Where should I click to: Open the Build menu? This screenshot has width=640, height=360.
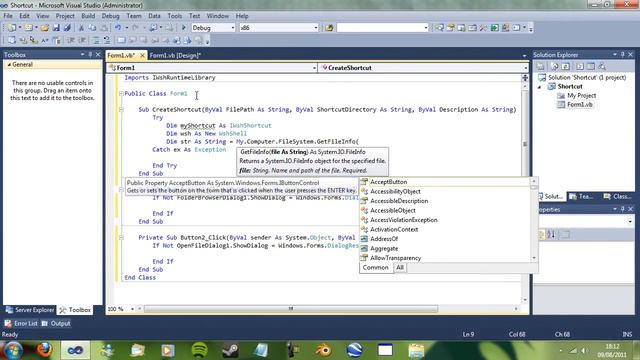88,16
